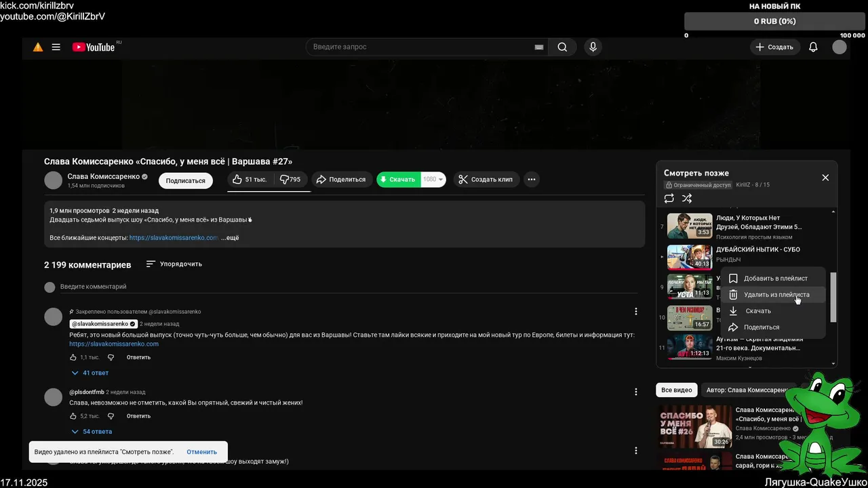
Task: Open options for the pinned comment
Action: (x=636, y=312)
